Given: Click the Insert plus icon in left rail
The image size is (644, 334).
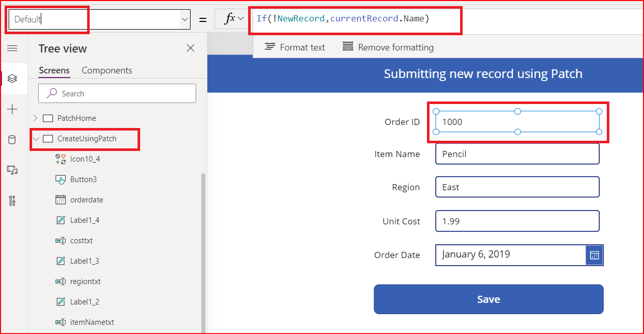Looking at the screenshot, I should [x=12, y=109].
